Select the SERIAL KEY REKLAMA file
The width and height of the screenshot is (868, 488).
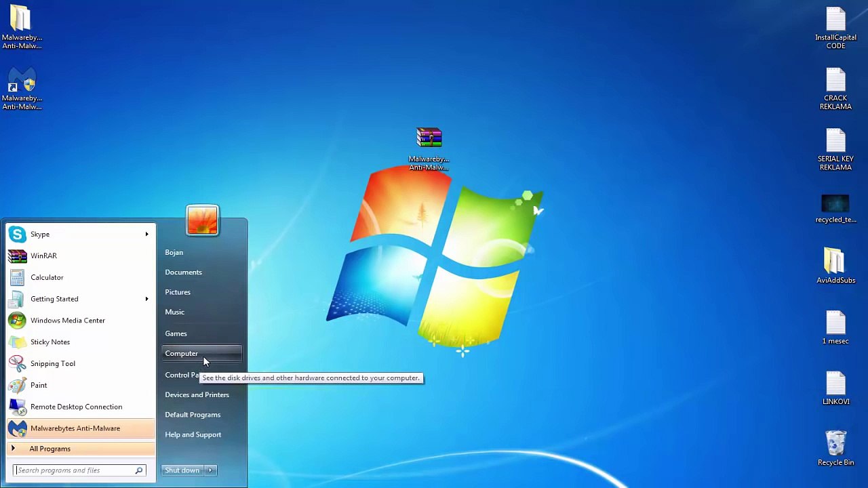click(835, 149)
